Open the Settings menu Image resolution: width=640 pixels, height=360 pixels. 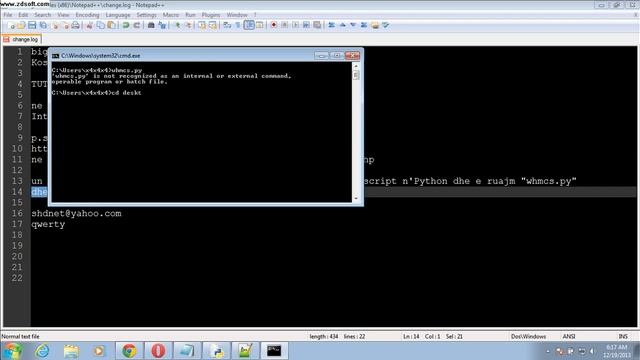click(147, 15)
